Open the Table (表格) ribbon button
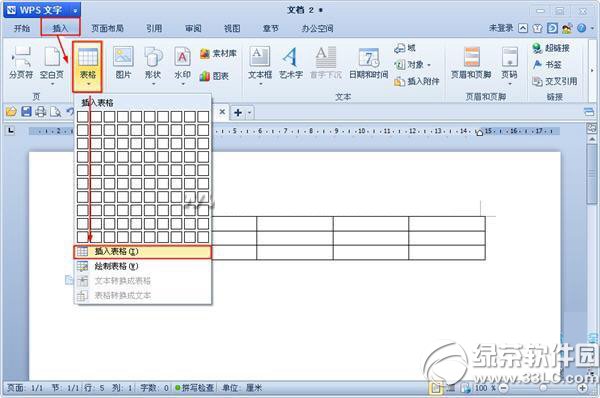This screenshot has width=600, height=398. click(x=88, y=66)
